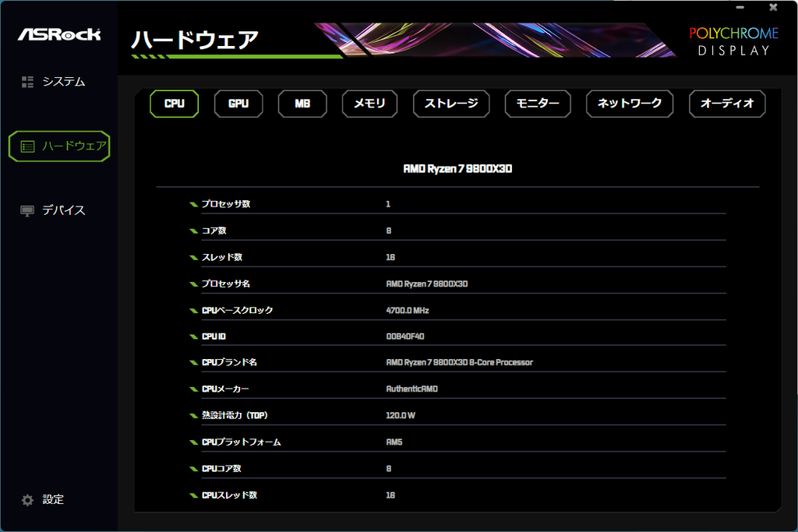Click green arrow marker beside プロセッサ数
This screenshot has height=532, width=798.
point(193,204)
